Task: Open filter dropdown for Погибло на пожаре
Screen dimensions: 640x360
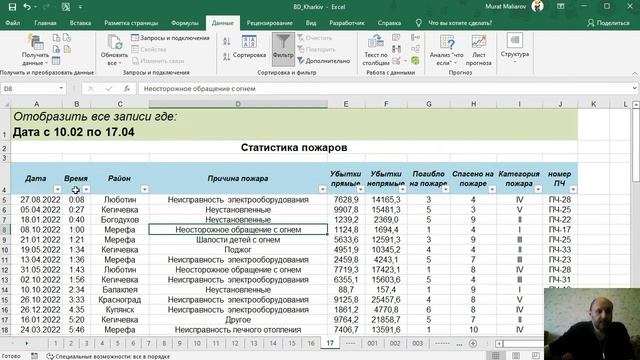Action: 445,189
